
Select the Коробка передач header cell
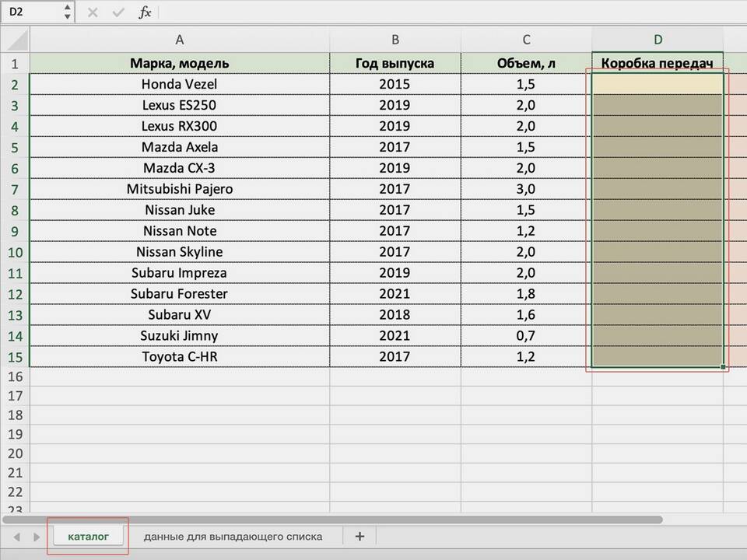click(658, 63)
